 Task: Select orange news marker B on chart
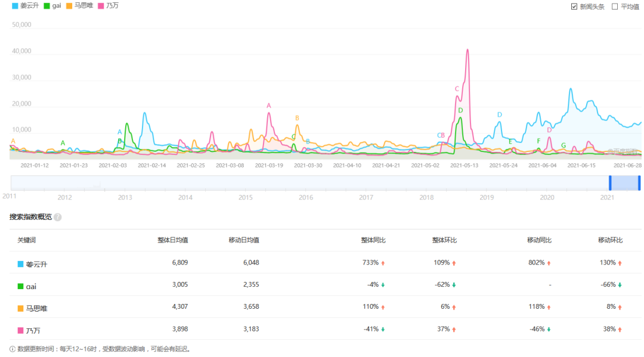pyautogui.click(x=297, y=118)
